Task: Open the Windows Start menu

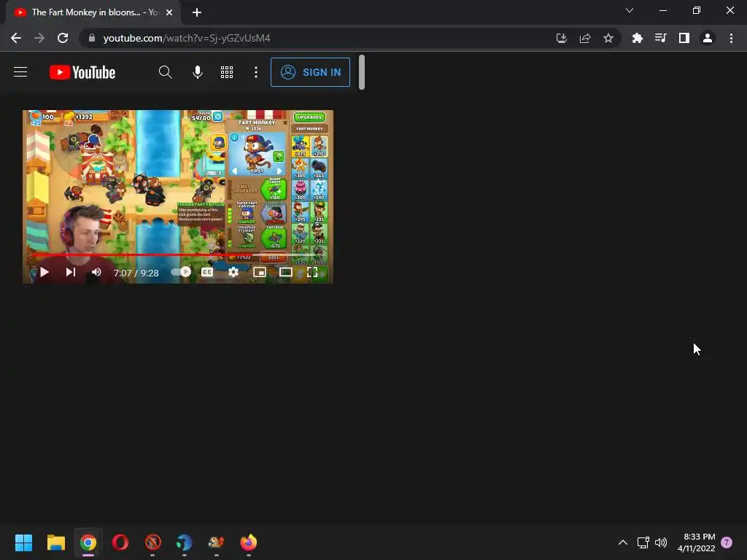Action: tap(23, 542)
